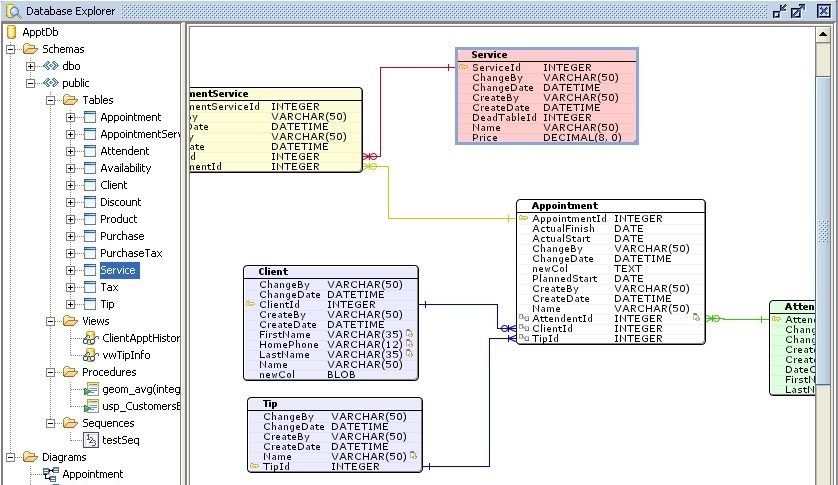
Task: Click the Database Explorer magnifier icon
Action: click(x=13, y=11)
